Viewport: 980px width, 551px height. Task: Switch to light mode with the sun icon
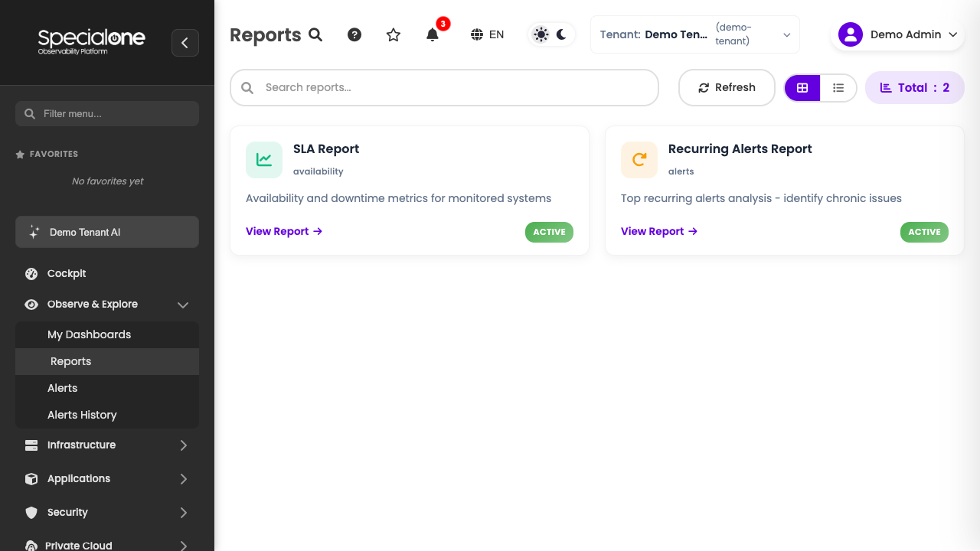pyautogui.click(x=541, y=34)
